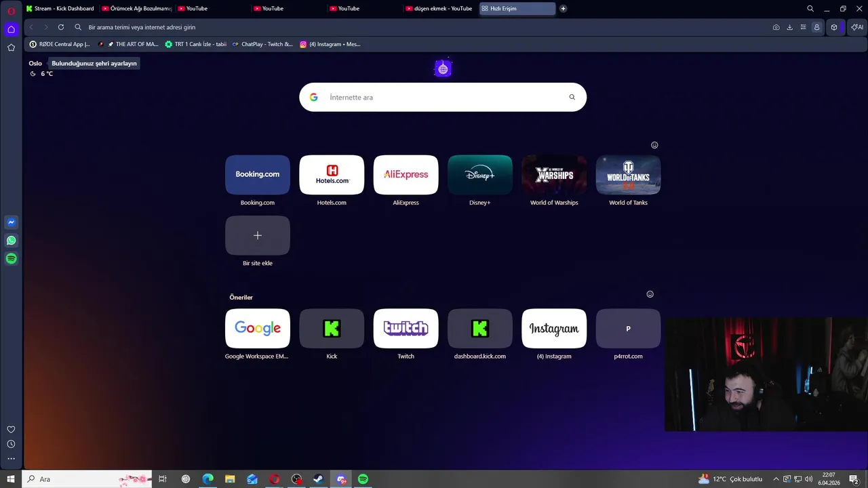Screen dimensions: 868x488
Task: Open Hotels.com speed dial tile
Action: click(x=332, y=175)
